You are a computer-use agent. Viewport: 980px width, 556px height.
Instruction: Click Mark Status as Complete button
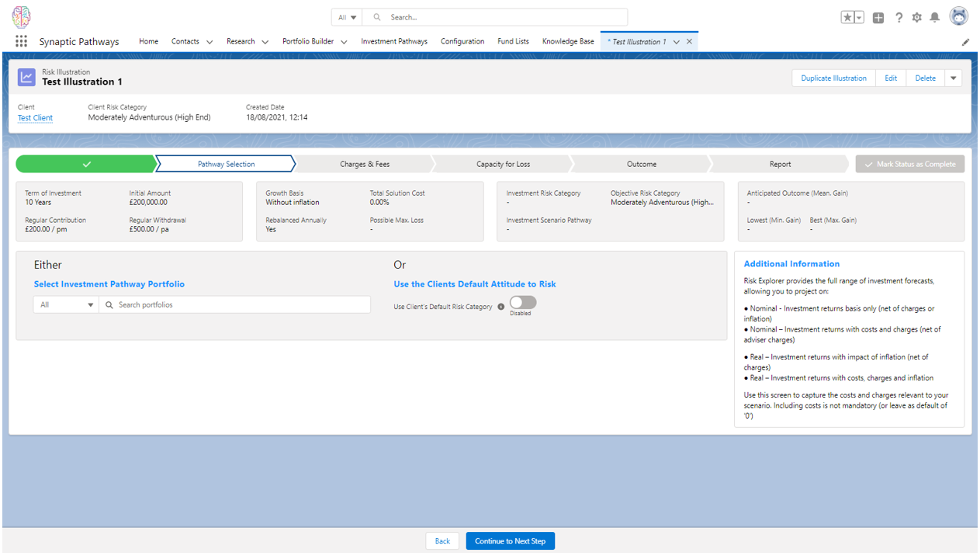click(x=910, y=164)
